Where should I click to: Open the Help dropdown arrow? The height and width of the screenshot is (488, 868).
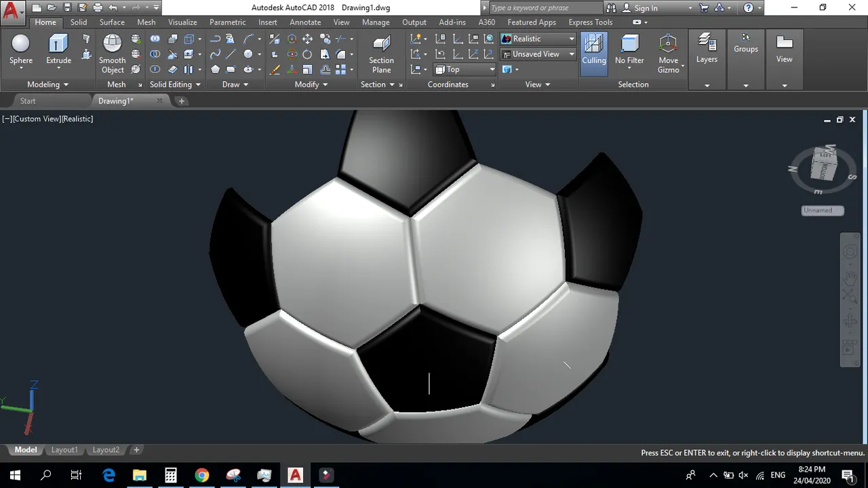(x=760, y=8)
